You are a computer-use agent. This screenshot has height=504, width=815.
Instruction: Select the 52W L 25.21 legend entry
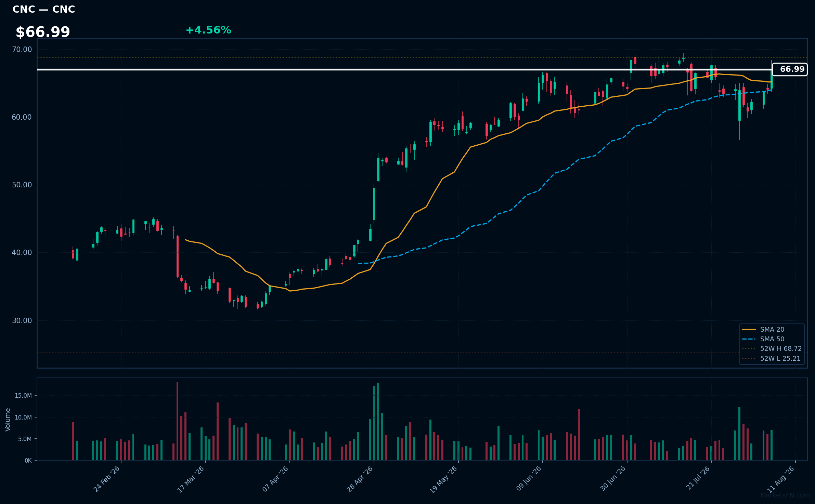coord(771,358)
